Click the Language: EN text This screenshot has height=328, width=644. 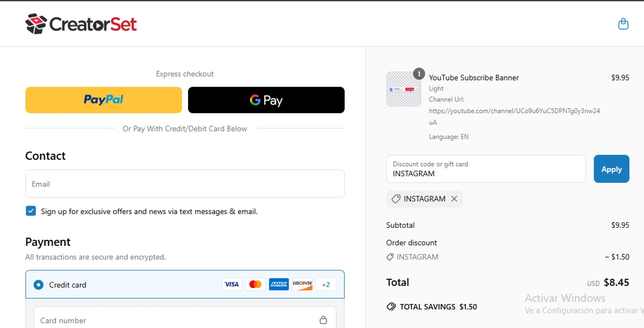click(449, 137)
